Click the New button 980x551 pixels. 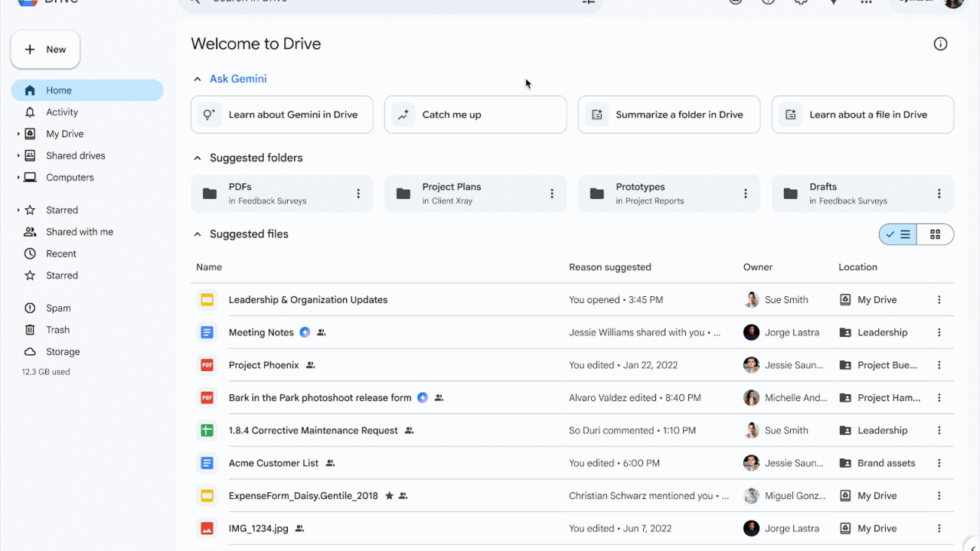[x=45, y=50]
